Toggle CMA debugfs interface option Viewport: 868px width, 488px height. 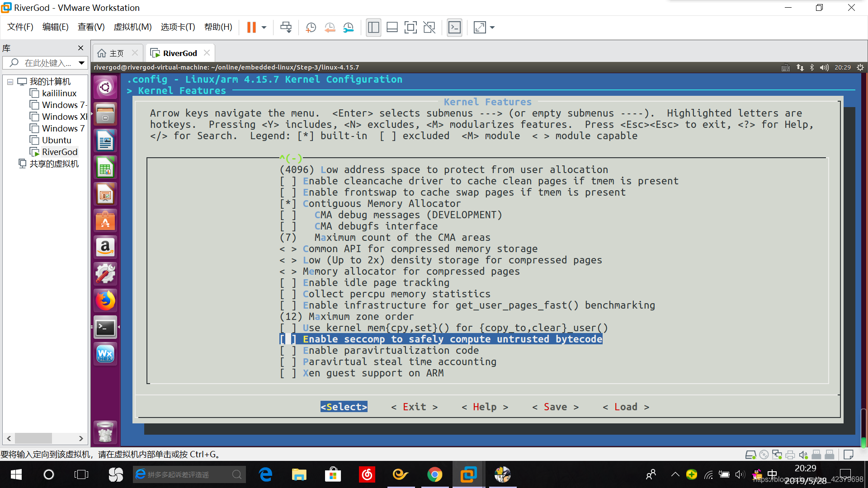(359, 226)
